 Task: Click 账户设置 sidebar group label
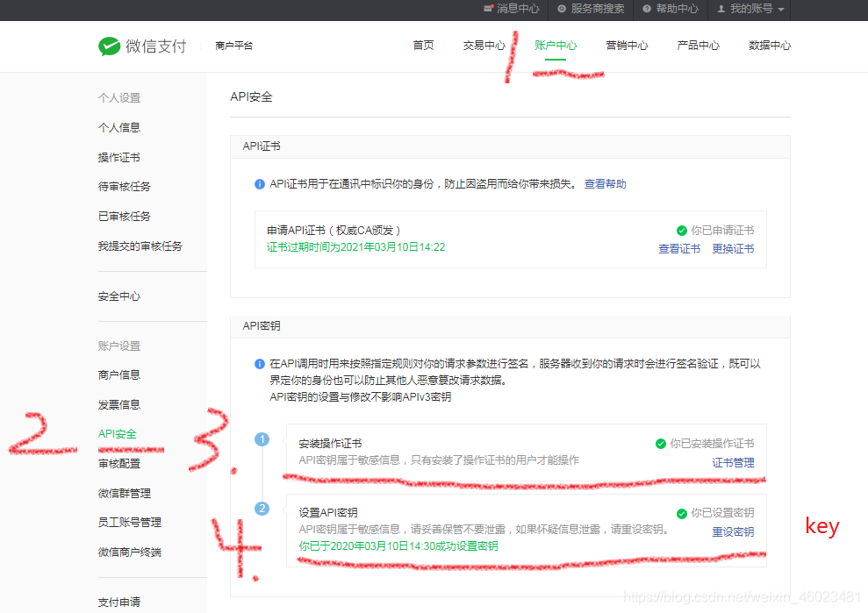click(119, 346)
